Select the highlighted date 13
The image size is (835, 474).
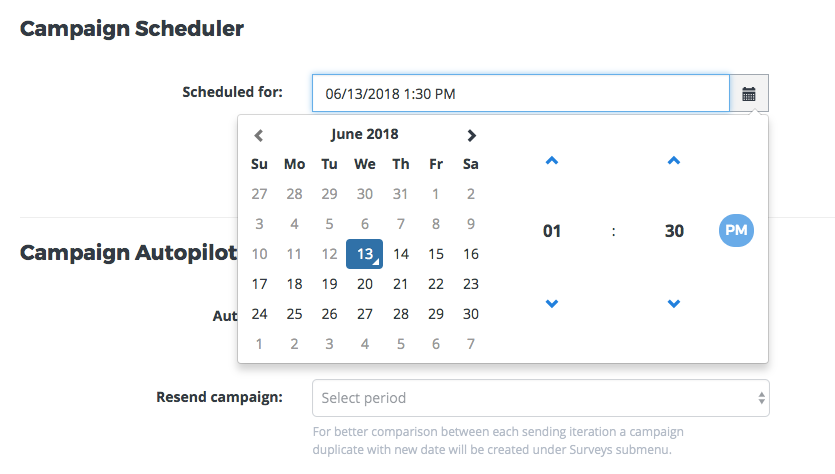(365, 254)
